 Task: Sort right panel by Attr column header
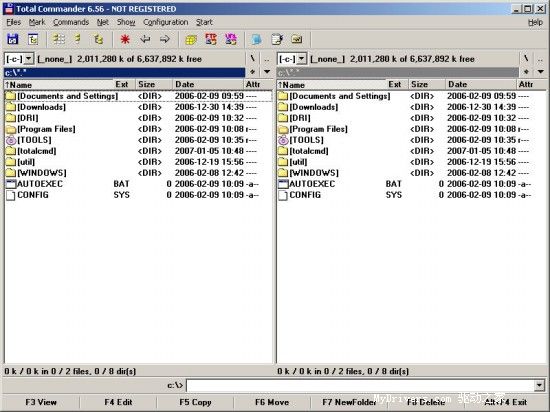pyautogui.click(x=531, y=85)
